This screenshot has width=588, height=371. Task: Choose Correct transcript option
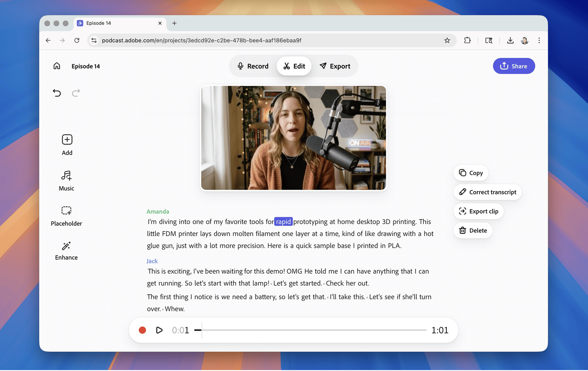pyautogui.click(x=487, y=192)
